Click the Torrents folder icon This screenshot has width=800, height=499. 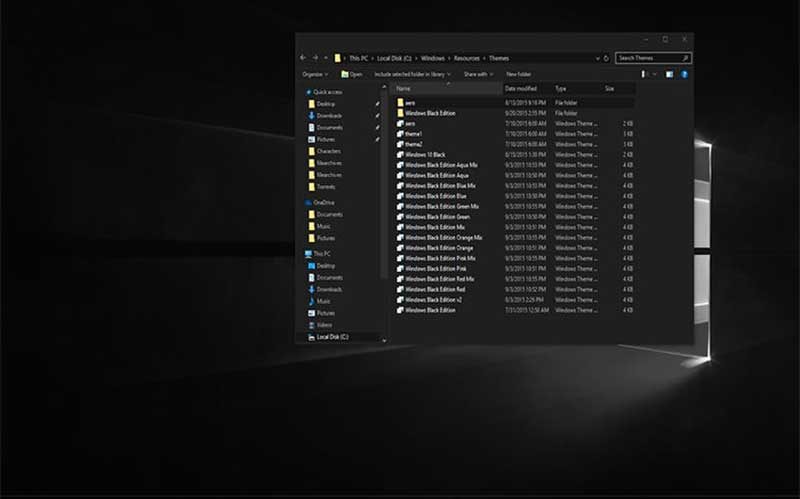311,186
